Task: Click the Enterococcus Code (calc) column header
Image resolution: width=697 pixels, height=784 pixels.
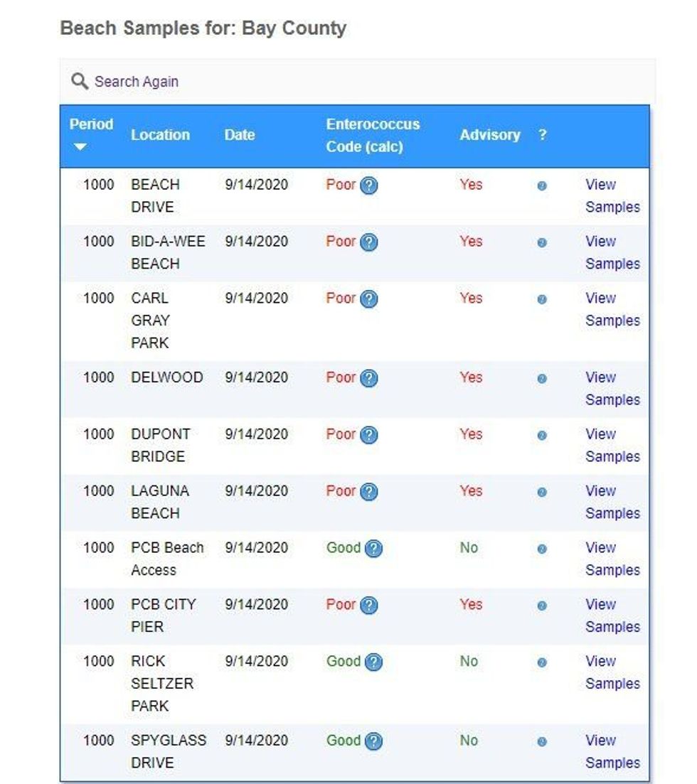Action: point(373,136)
